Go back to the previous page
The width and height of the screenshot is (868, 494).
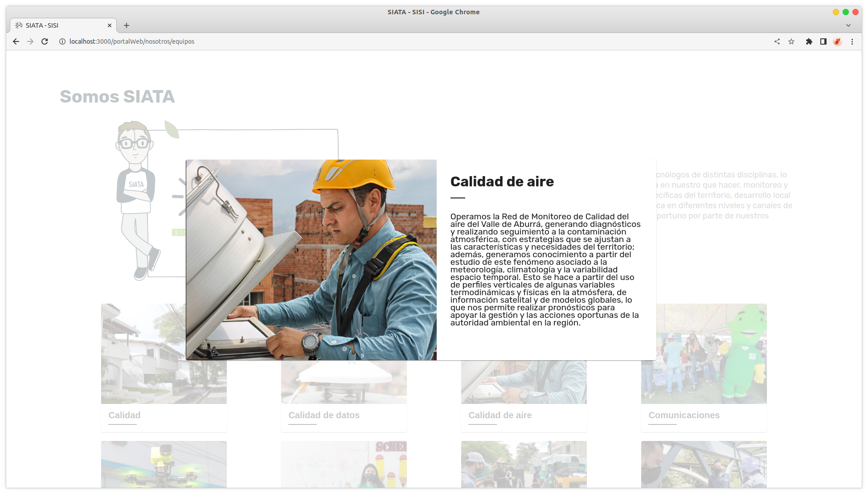pyautogui.click(x=16, y=41)
